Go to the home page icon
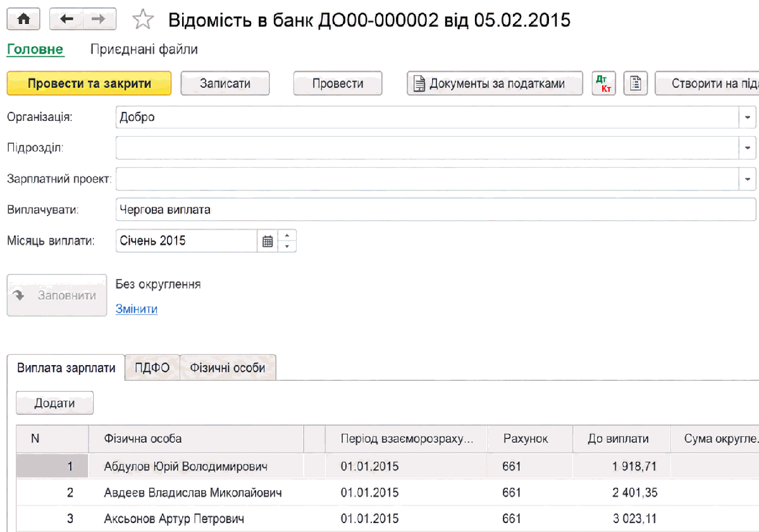 coord(23,20)
